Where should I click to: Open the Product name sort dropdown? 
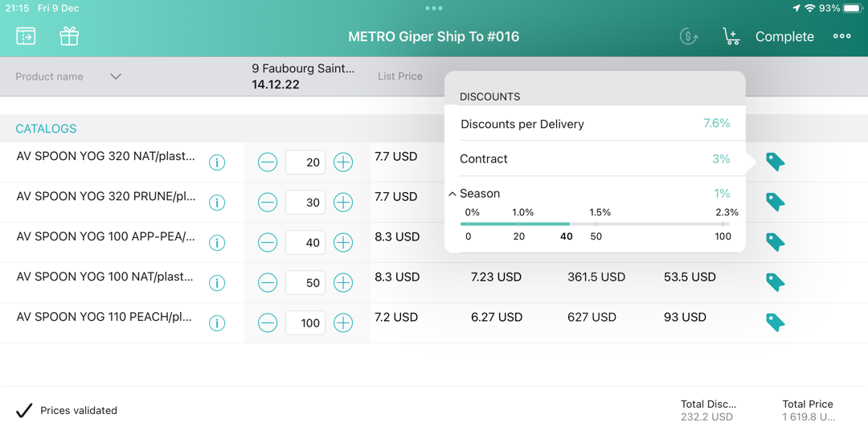click(x=116, y=76)
